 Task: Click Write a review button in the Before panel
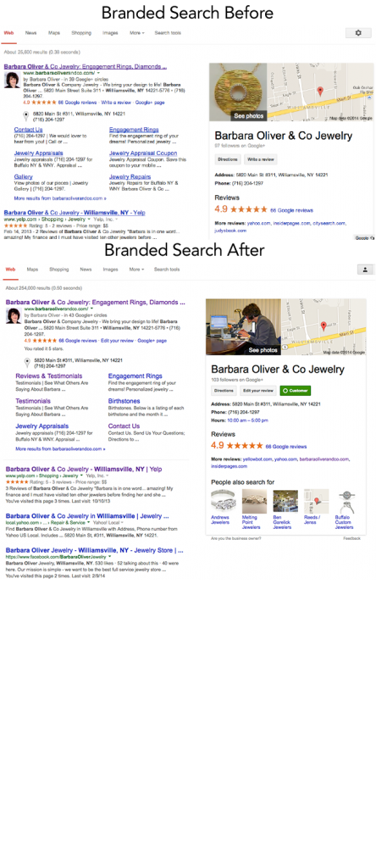click(x=259, y=159)
